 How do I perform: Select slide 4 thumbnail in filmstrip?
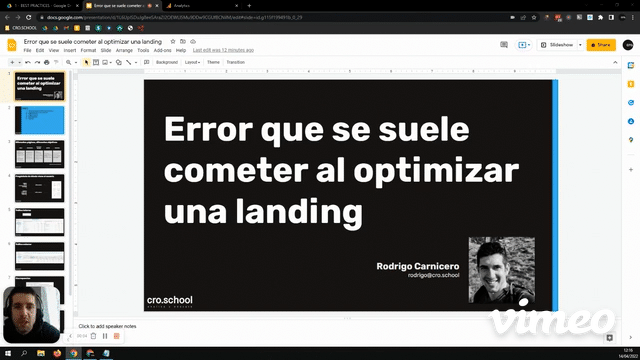click(x=40, y=188)
